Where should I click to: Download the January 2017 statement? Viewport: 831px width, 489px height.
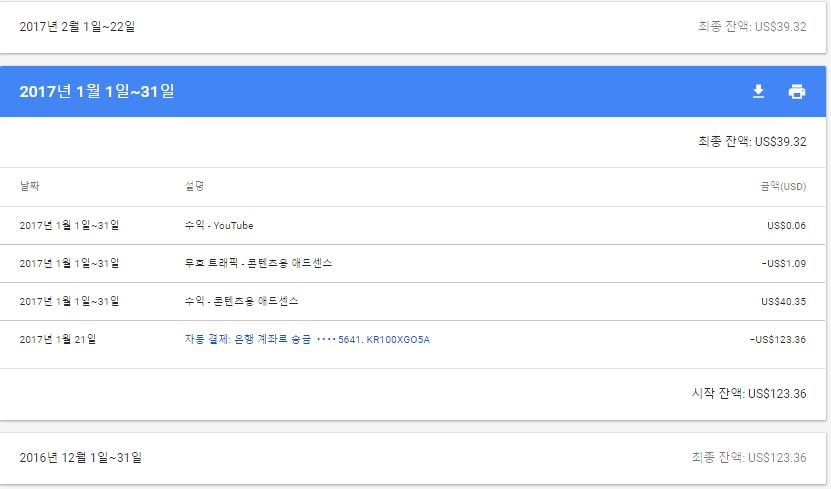coord(758,92)
